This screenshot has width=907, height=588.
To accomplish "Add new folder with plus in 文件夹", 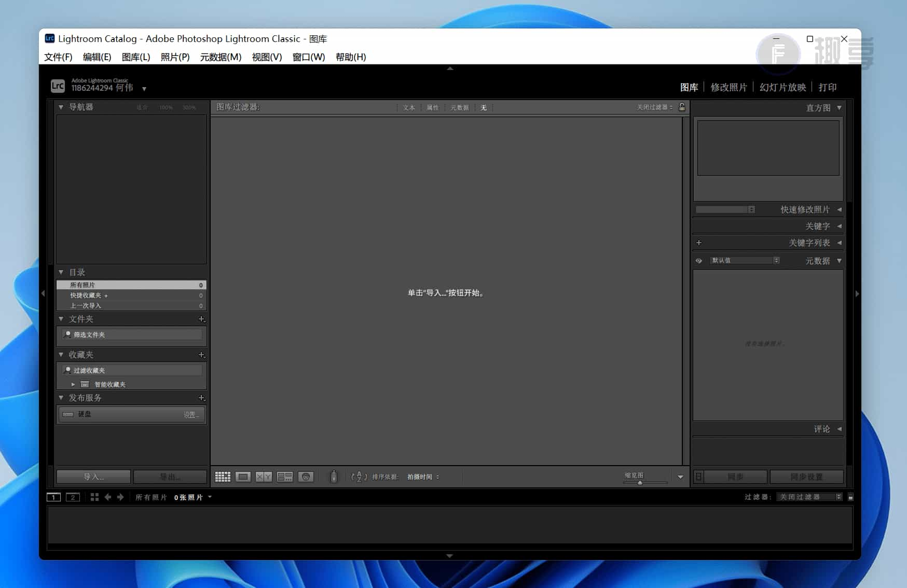I will tap(202, 319).
